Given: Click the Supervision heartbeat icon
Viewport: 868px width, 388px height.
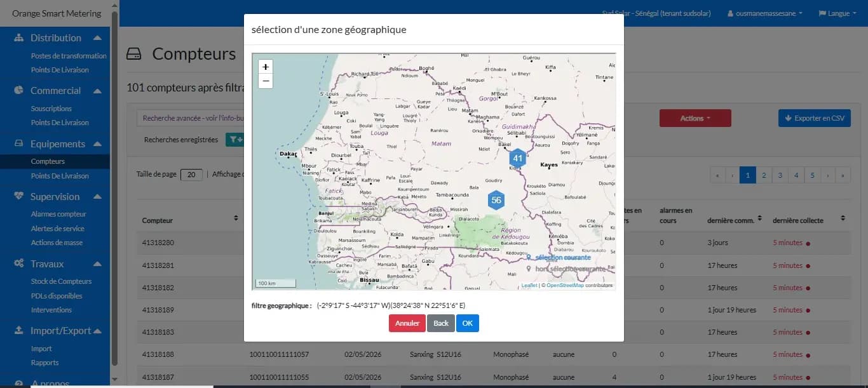Looking at the screenshot, I should [x=19, y=197].
